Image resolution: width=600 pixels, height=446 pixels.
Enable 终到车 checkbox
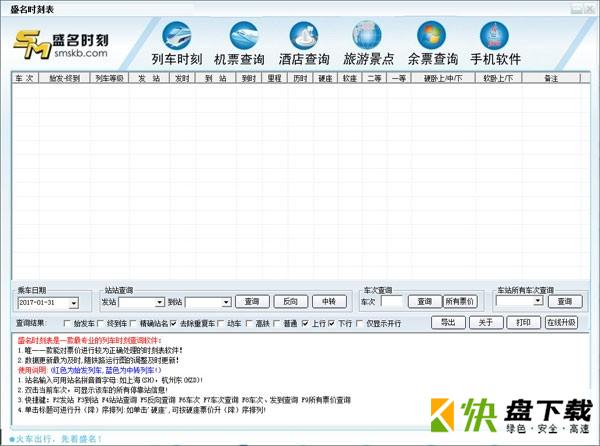click(x=101, y=324)
